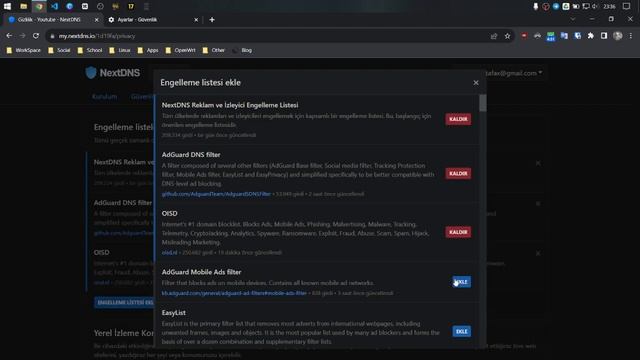Select the EasyList title
Screen dimensions: 640x360
pyautogui.click(x=173, y=313)
